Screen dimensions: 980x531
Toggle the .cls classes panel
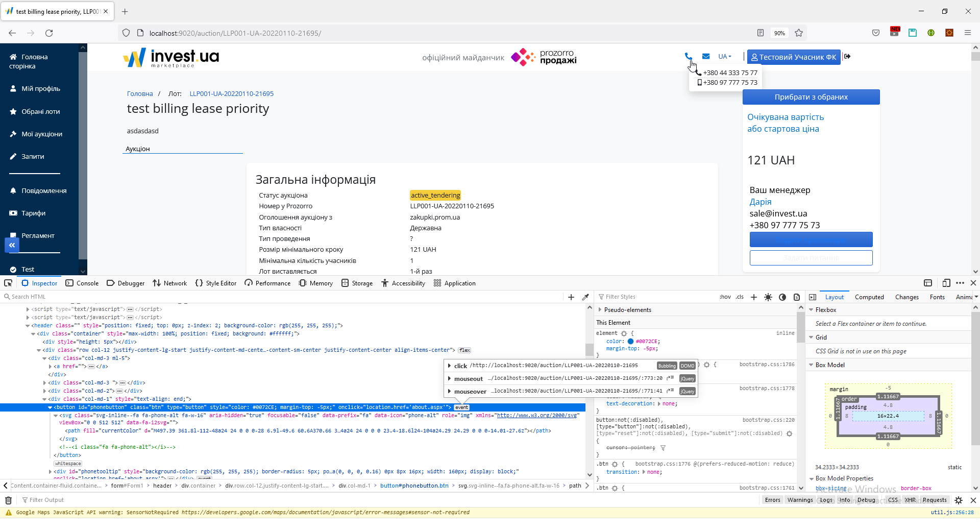pyautogui.click(x=740, y=297)
